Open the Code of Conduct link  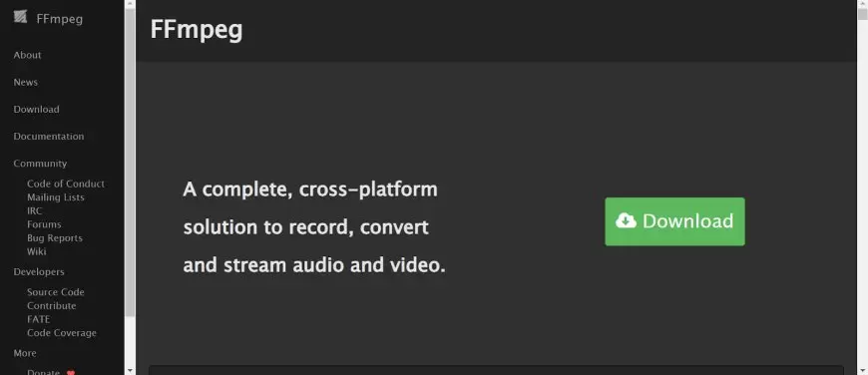coord(66,184)
